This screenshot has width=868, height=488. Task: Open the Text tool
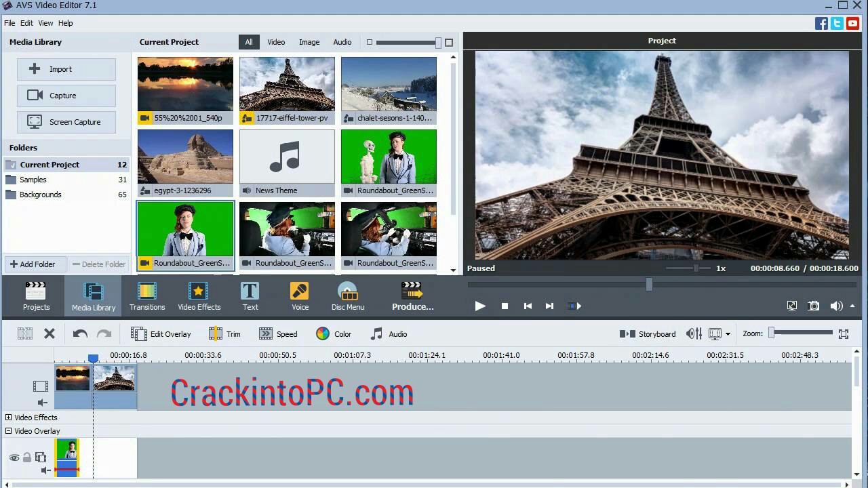coord(250,297)
